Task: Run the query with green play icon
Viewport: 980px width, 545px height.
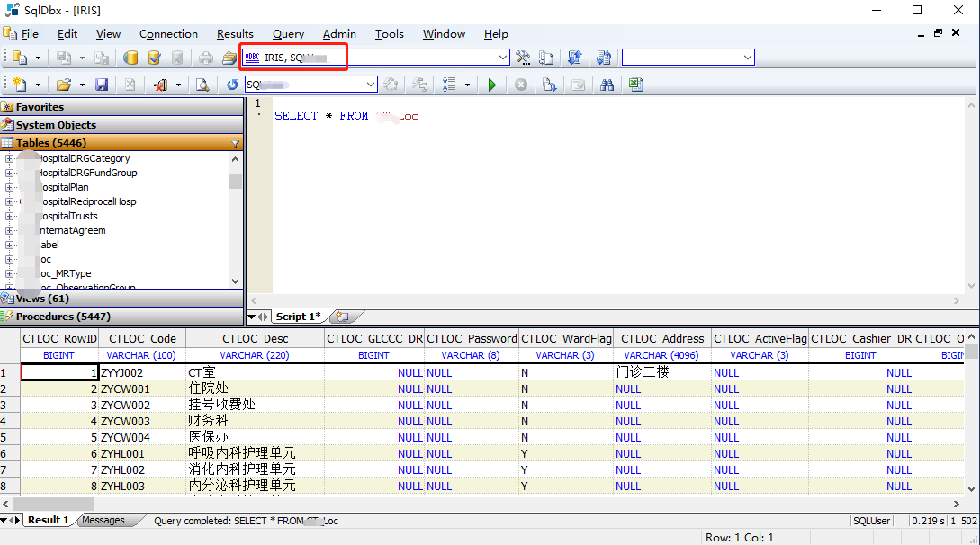Action: pyautogui.click(x=492, y=85)
